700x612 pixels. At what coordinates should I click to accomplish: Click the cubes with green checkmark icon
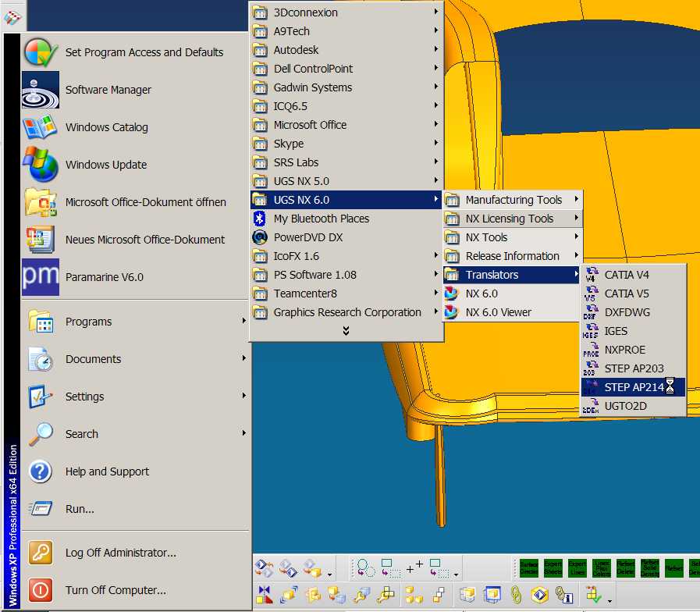pyautogui.click(x=594, y=595)
